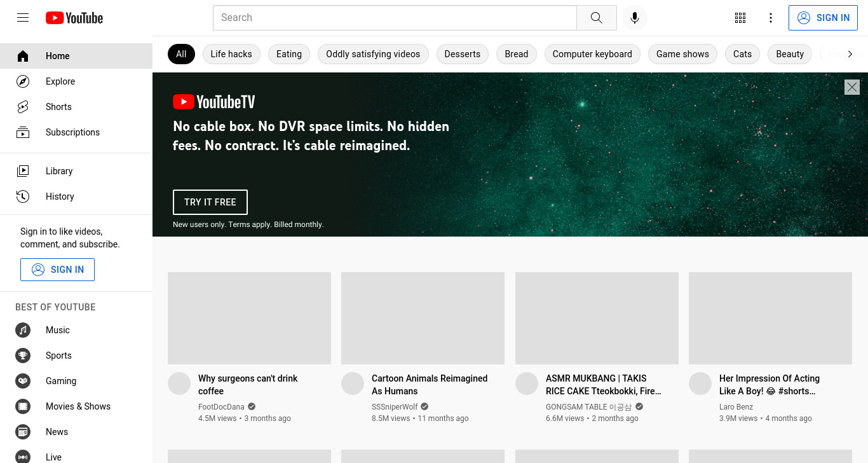
Task: Select the Eating chip
Action: (289, 54)
